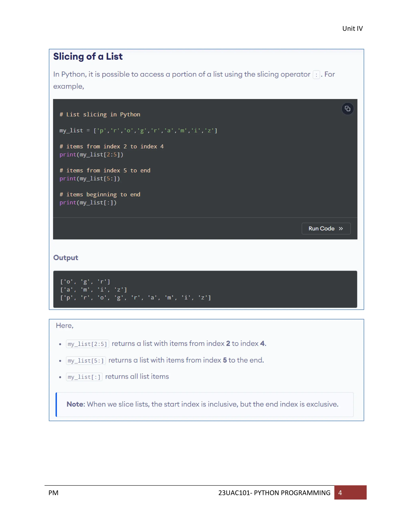Click the 'Slicing of a List' heading
This screenshot has width=411, height=532.
[88, 57]
